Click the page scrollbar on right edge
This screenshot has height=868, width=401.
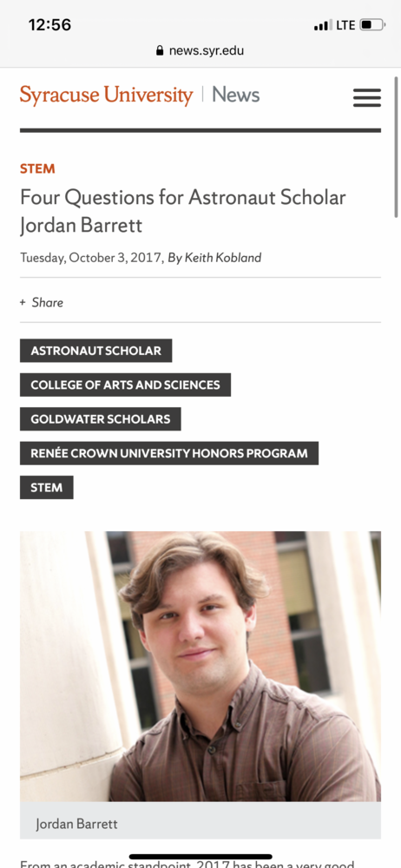tap(396, 147)
